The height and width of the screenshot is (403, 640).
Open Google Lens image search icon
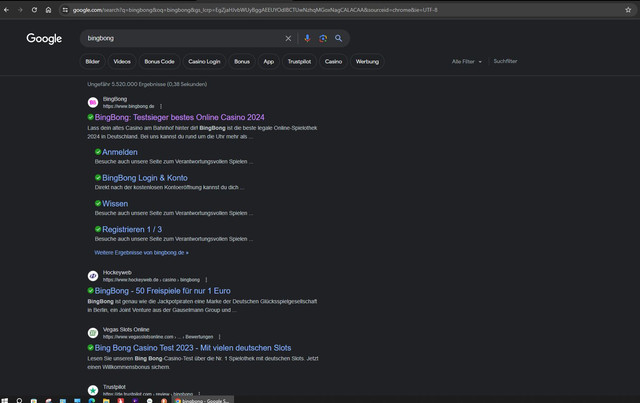click(x=323, y=38)
